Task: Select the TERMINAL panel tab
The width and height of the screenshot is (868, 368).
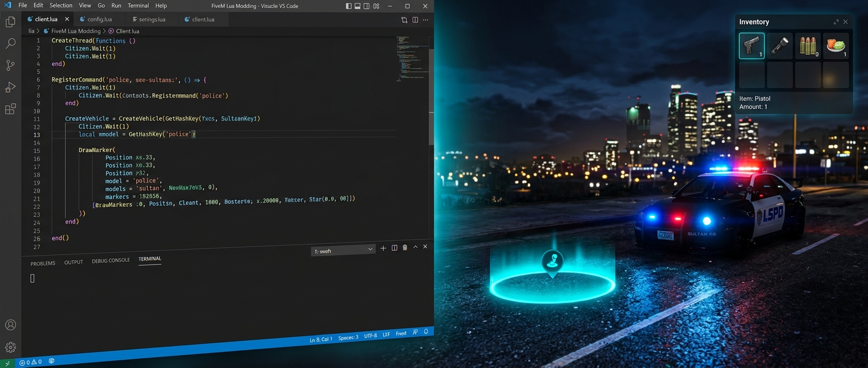Action: pyautogui.click(x=150, y=258)
